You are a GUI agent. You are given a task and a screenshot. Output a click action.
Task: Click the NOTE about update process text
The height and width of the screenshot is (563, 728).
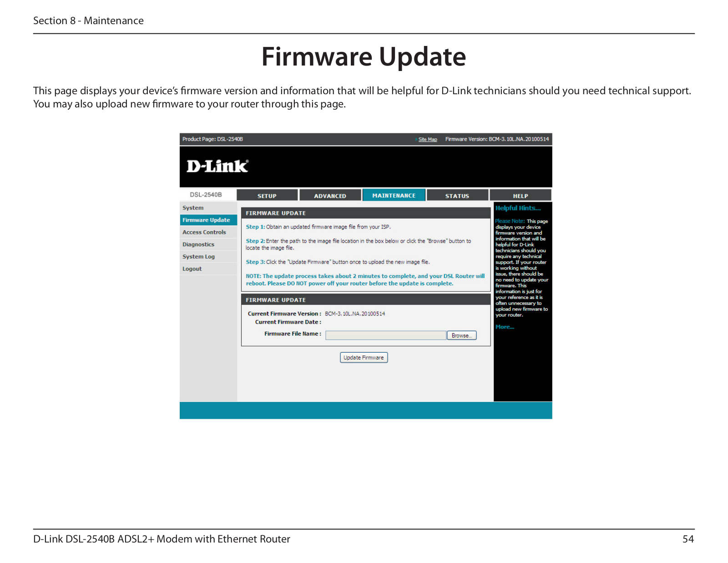point(365,279)
